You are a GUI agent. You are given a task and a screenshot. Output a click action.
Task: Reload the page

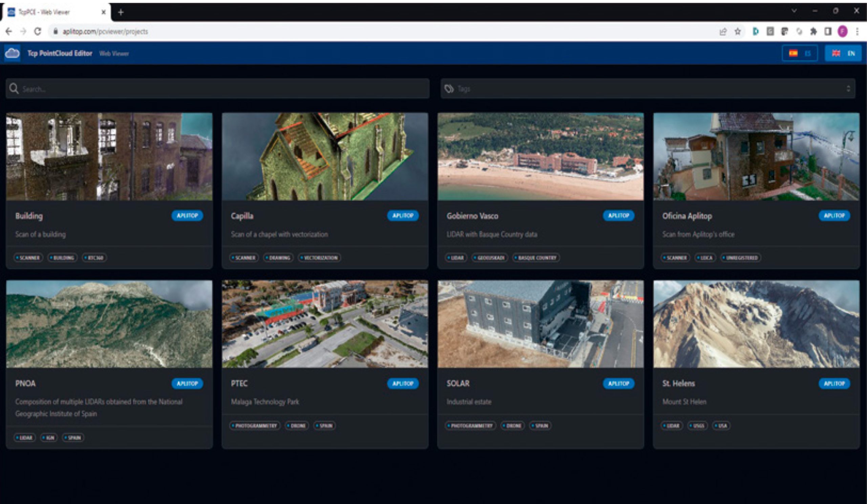(x=38, y=31)
